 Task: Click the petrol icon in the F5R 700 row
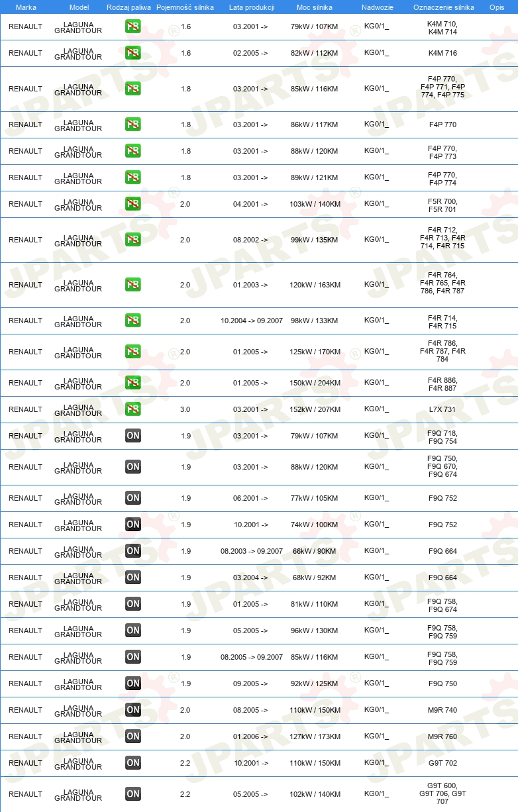point(133,204)
